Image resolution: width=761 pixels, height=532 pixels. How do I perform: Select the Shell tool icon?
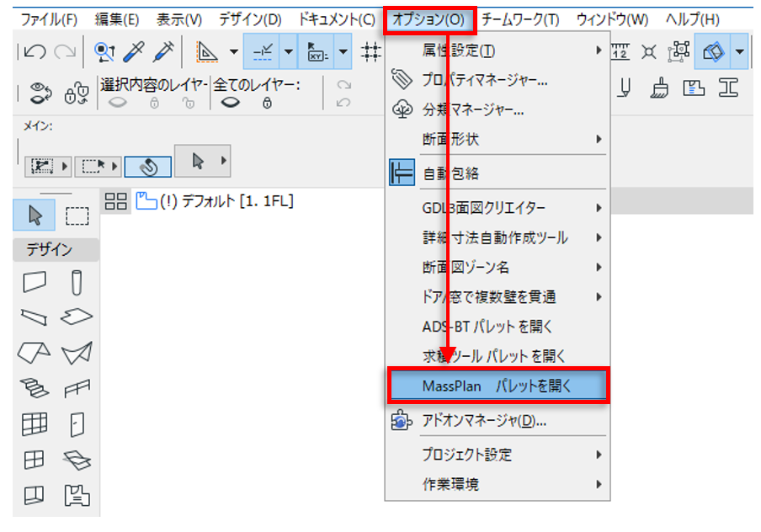click(77, 353)
